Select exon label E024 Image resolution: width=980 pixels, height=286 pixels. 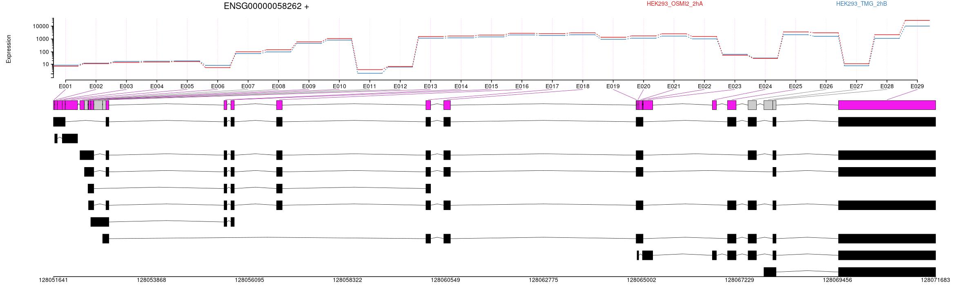pyautogui.click(x=765, y=86)
